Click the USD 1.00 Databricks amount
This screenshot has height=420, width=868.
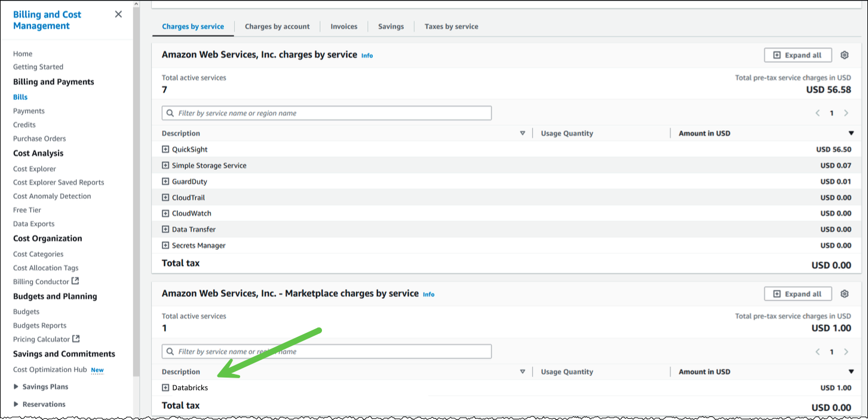[836, 388]
